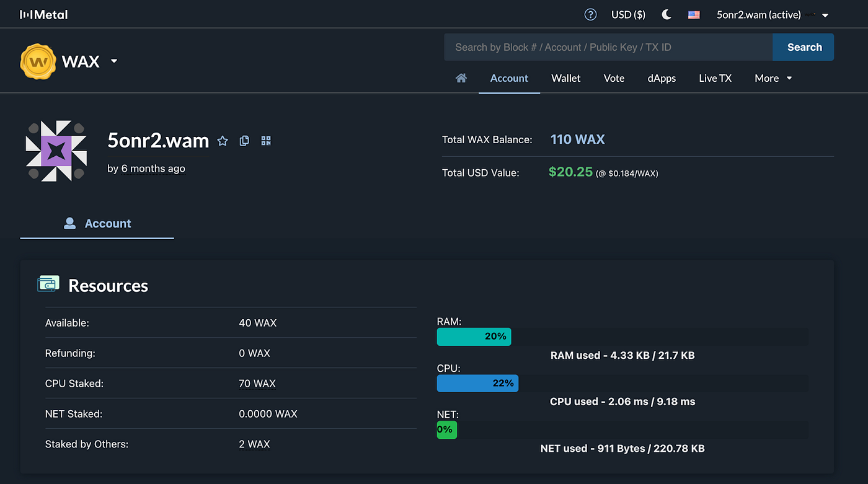Select the Account section tab below avatar
Viewport: 868px width, 484px height.
[x=97, y=224]
